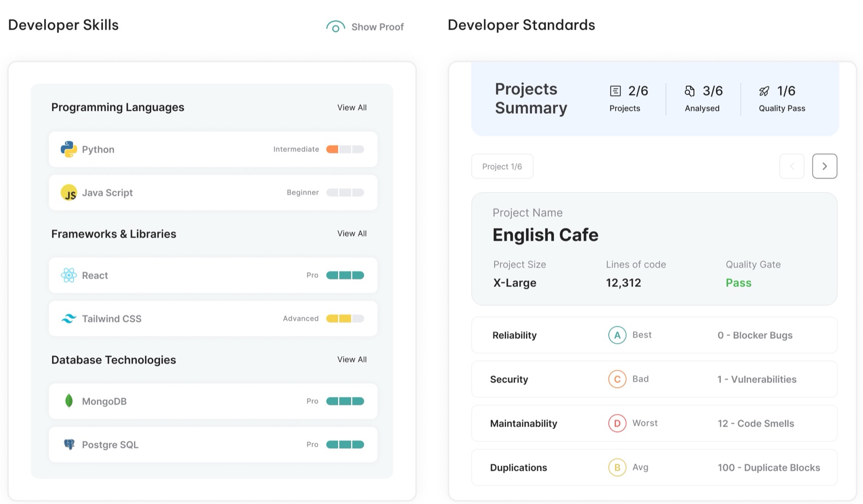
Task: Click the 3/6 Analysed count
Action: pyautogui.click(x=713, y=91)
